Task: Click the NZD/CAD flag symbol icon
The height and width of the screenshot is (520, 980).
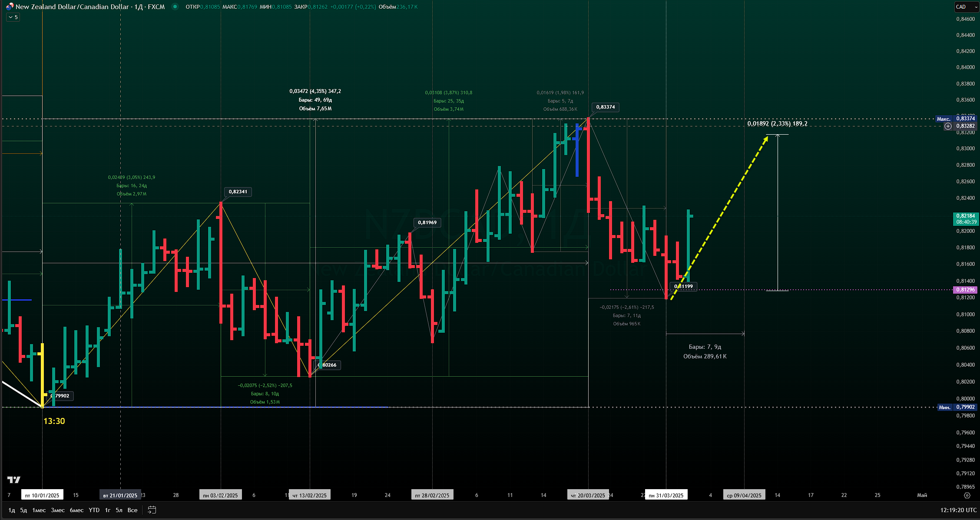Action: point(10,7)
